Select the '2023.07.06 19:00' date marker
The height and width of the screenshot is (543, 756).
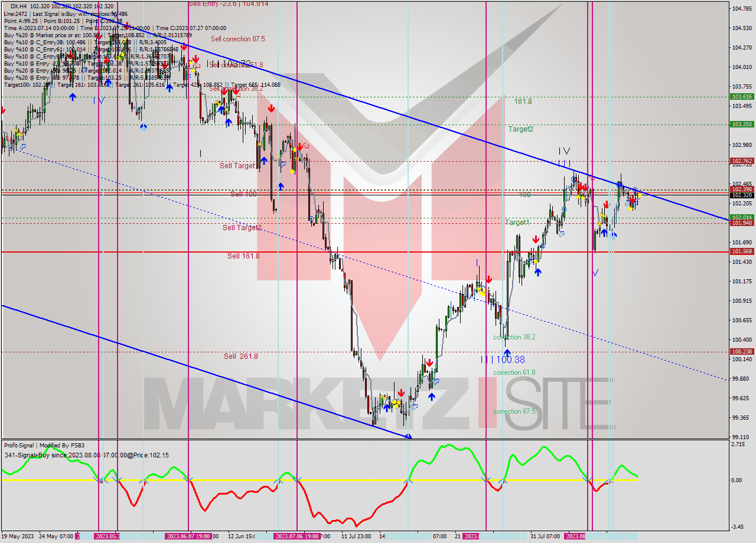(298, 537)
